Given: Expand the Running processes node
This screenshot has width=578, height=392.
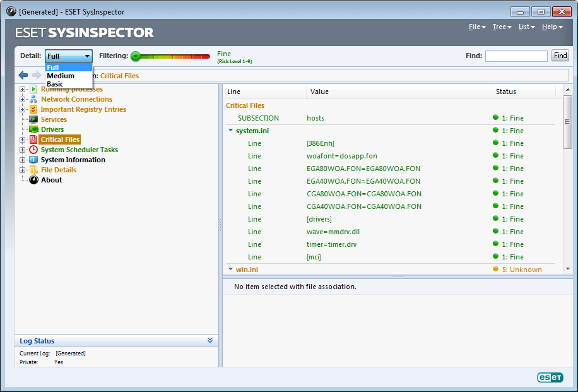Looking at the screenshot, I should point(23,89).
